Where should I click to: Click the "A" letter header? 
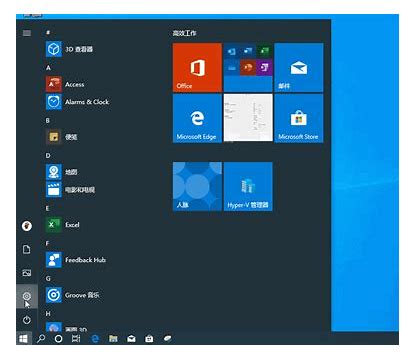pyautogui.click(x=48, y=68)
